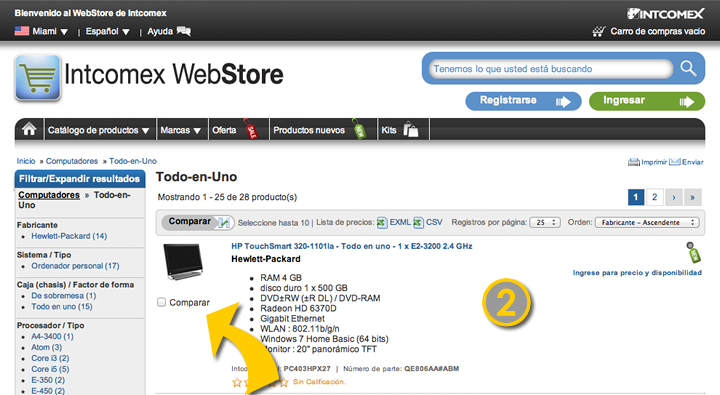The height and width of the screenshot is (395, 720).
Task: Open the Español language dropdown
Action: (107, 31)
